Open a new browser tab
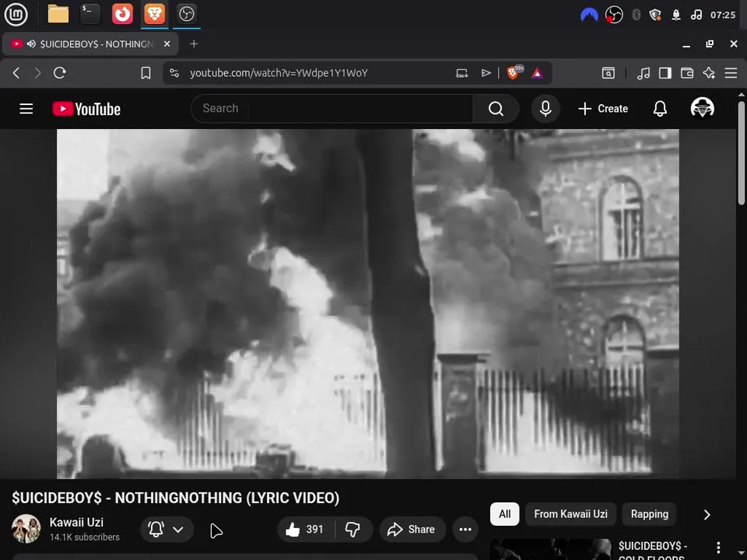Image resolution: width=747 pixels, height=560 pixels. point(194,44)
